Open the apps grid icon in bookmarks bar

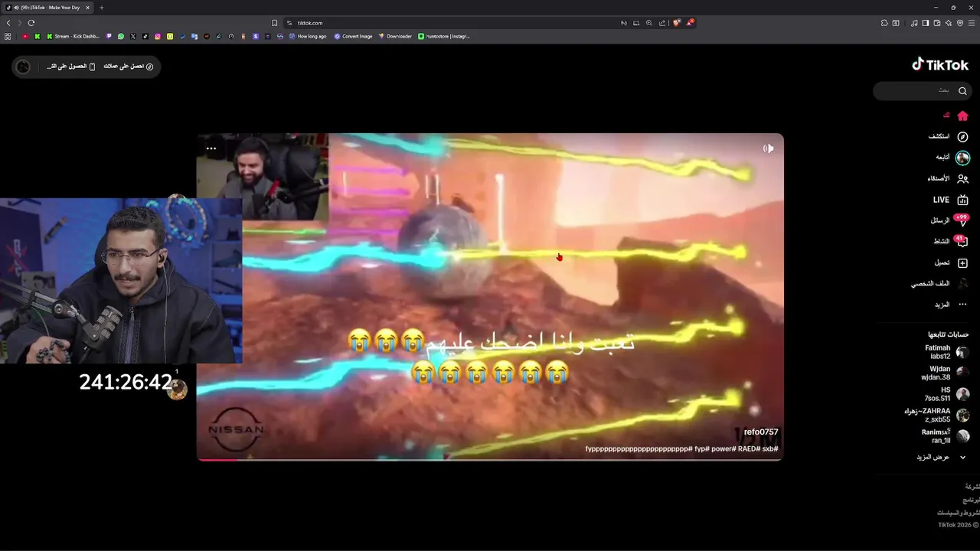(8, 36)
